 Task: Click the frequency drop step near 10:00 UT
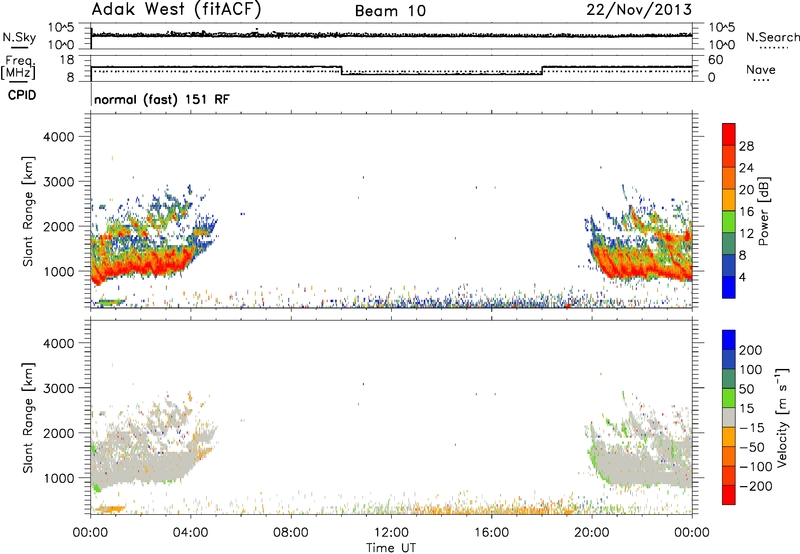(341, 70)
